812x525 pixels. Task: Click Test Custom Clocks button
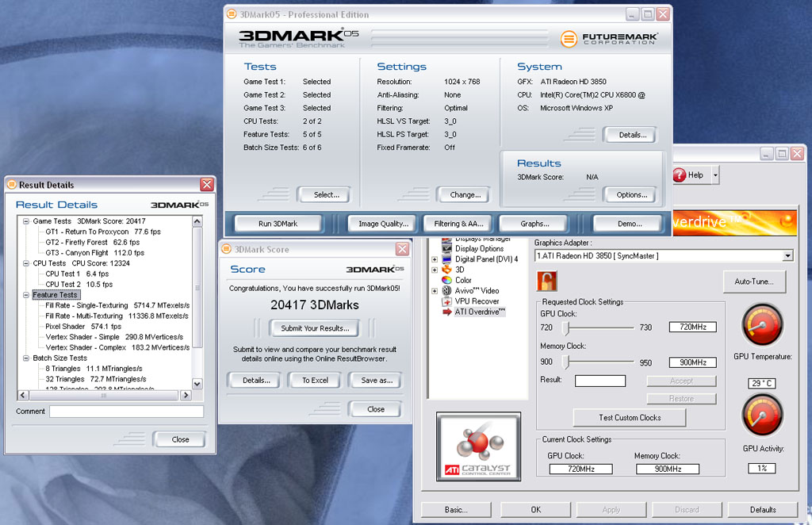(x=630, y=417)
